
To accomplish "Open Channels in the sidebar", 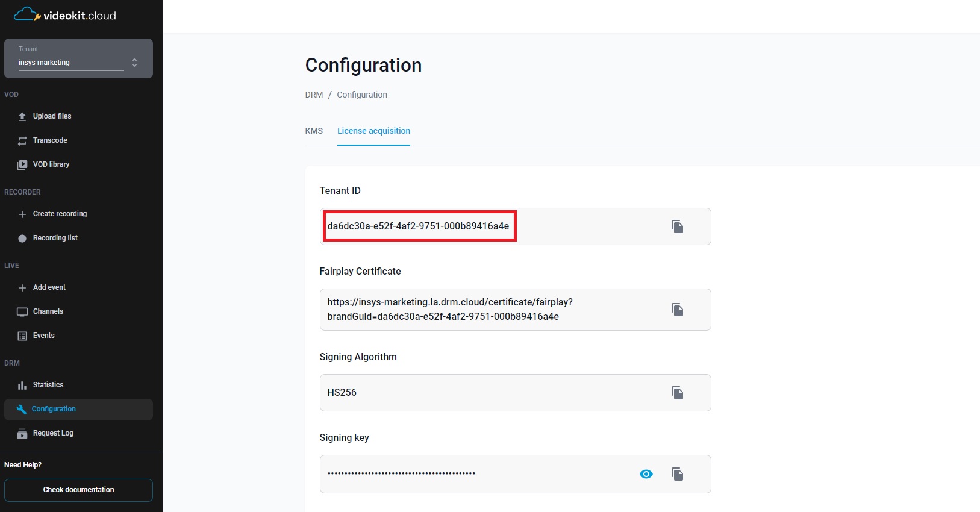I will tap(48, 311).
